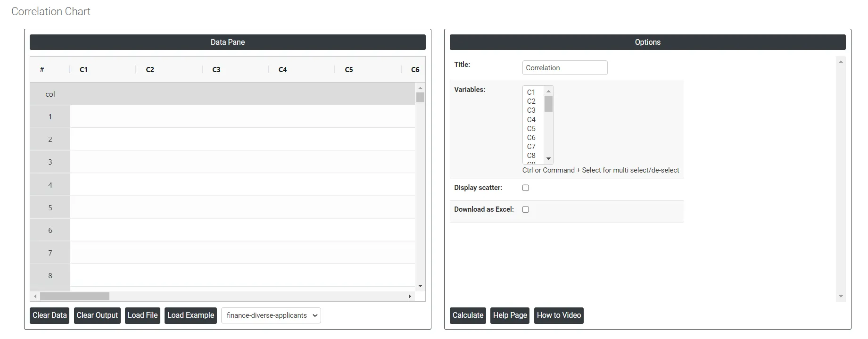Select C3 in the Variables list
The image size is (868, 339).
pos(531,110)
